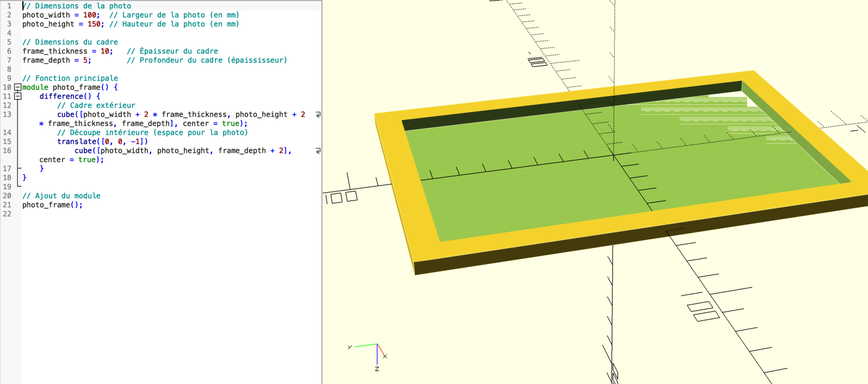Click line number 22 in the gutter
Image resolution: width=868 pixels, height=384 pixels.
[7, 214]
